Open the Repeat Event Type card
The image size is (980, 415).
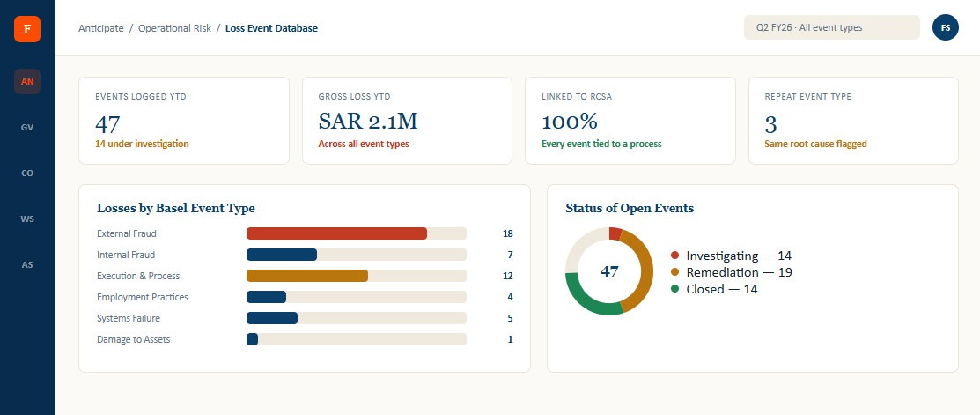(x=853, y=121)
